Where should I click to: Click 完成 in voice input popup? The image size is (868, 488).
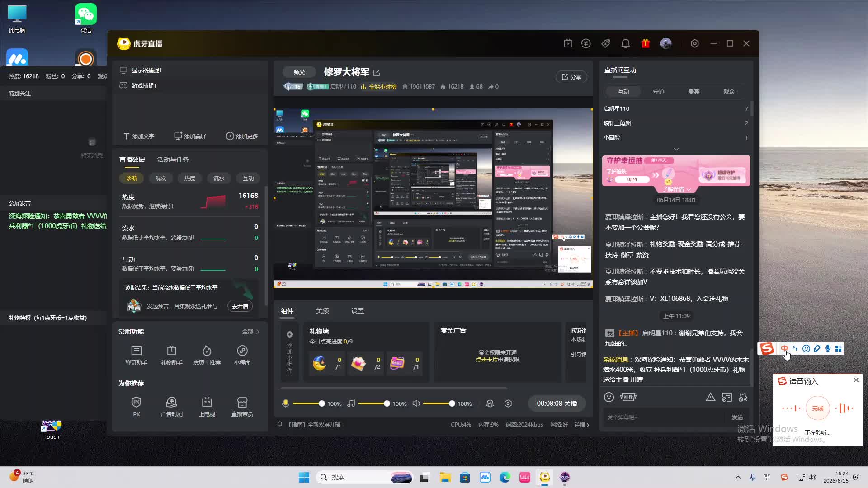818,408
